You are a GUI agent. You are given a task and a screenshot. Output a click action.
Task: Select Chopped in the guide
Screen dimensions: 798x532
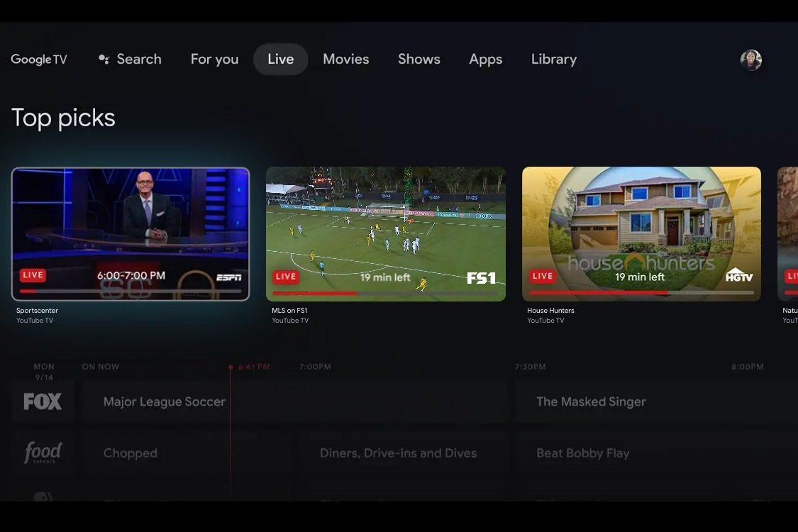tap(188, 453)
